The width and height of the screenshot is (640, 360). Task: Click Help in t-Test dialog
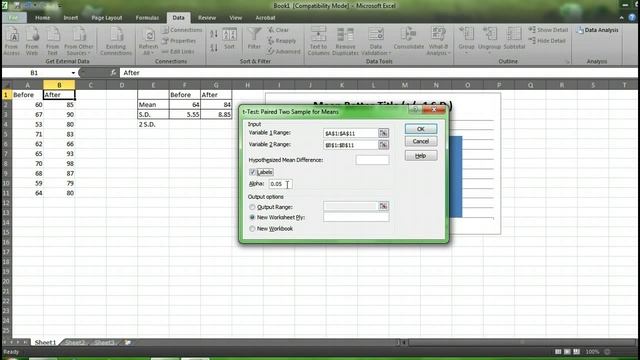pos(421,156)
